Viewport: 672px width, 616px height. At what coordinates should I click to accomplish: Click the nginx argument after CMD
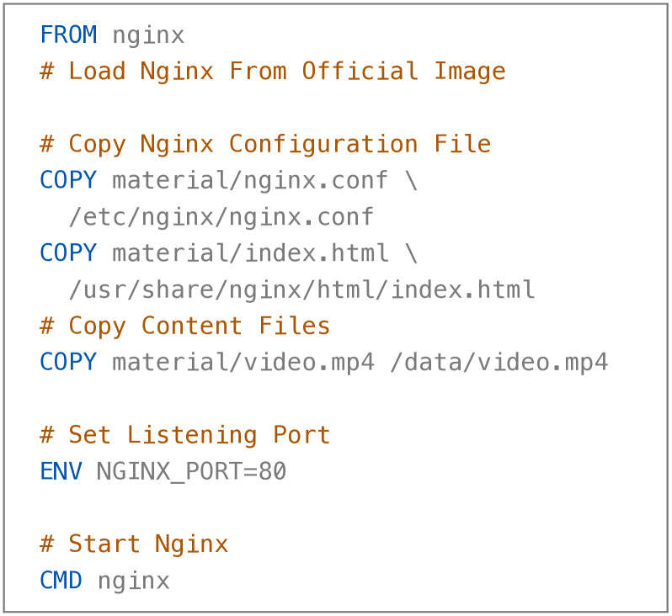[x=133, y=581]
